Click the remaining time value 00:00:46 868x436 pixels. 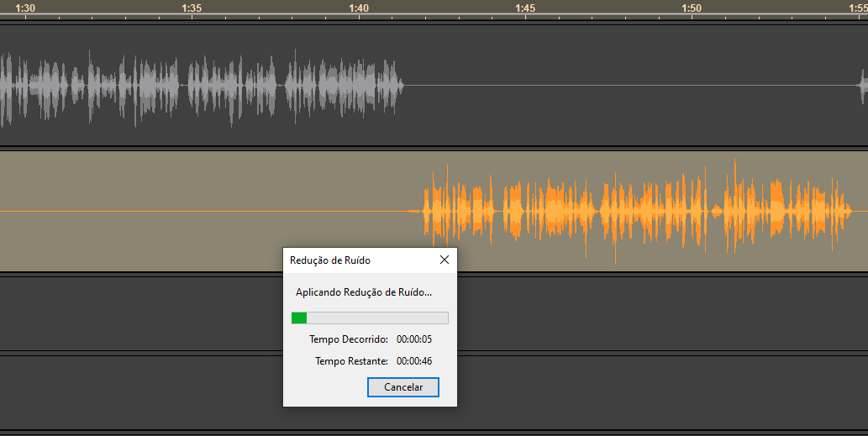[414, 361]
